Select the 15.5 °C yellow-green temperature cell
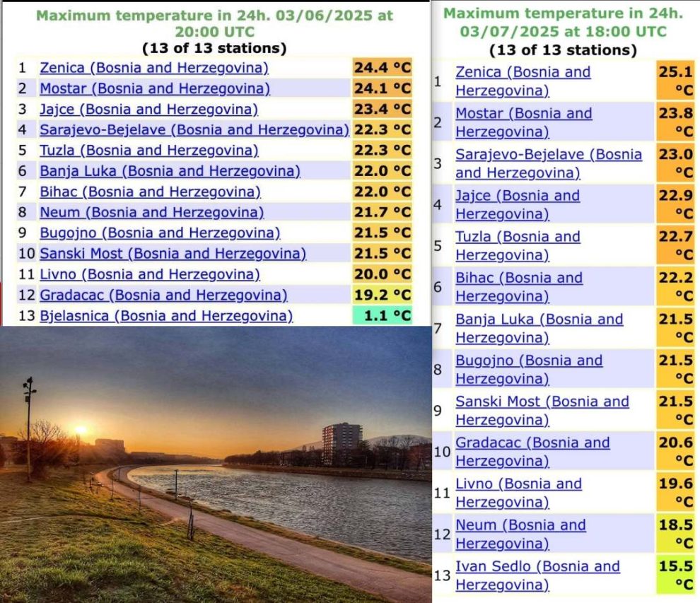 (x=675, y=575)
